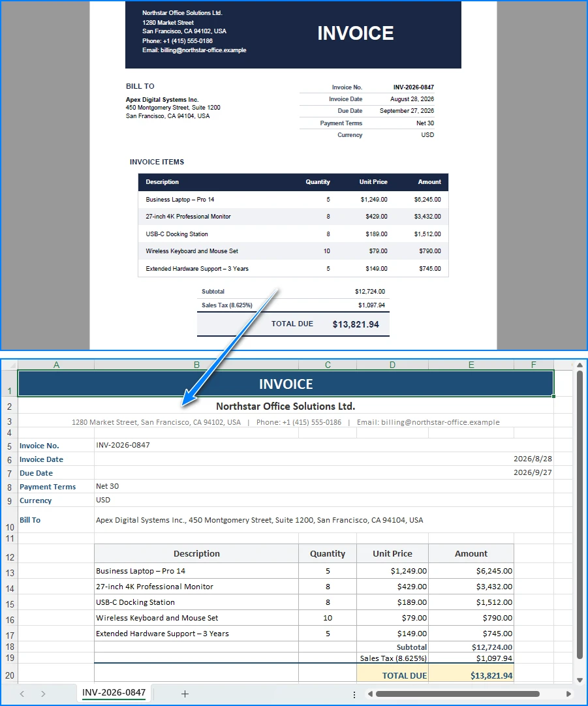Select row 12 header
588x706 pixels.
(9, 554)
